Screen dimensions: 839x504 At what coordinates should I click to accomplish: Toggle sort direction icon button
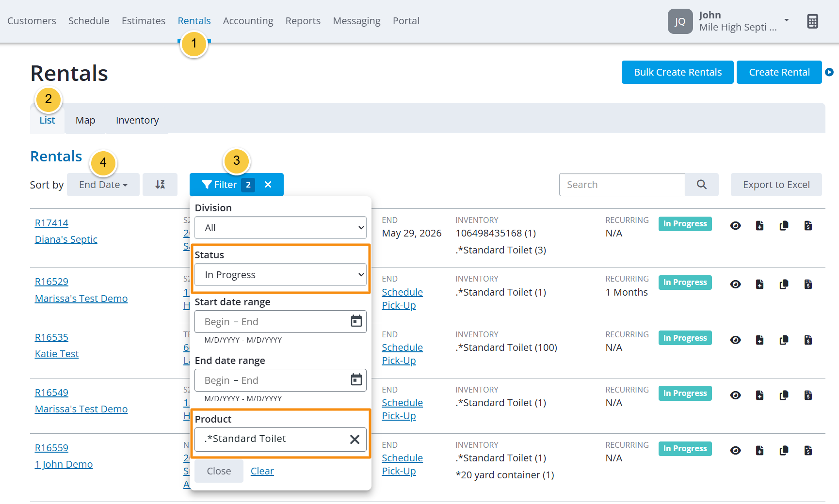[160, 185]
